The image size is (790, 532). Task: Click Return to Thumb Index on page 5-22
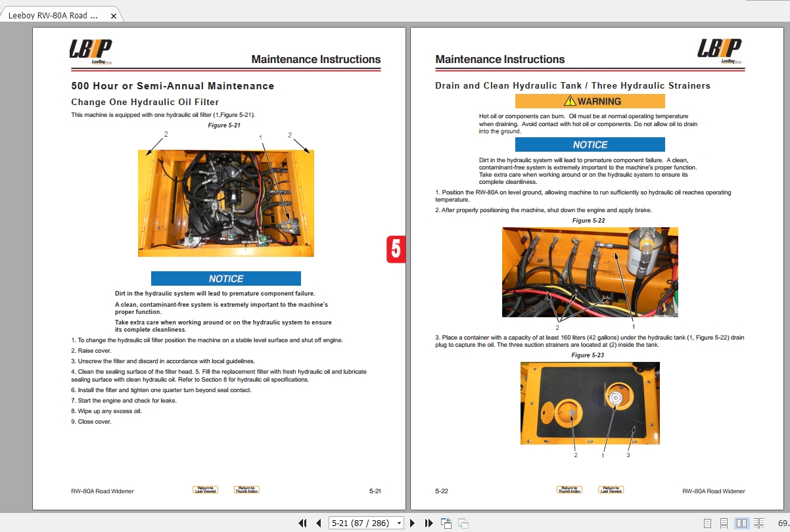[569, 489]
